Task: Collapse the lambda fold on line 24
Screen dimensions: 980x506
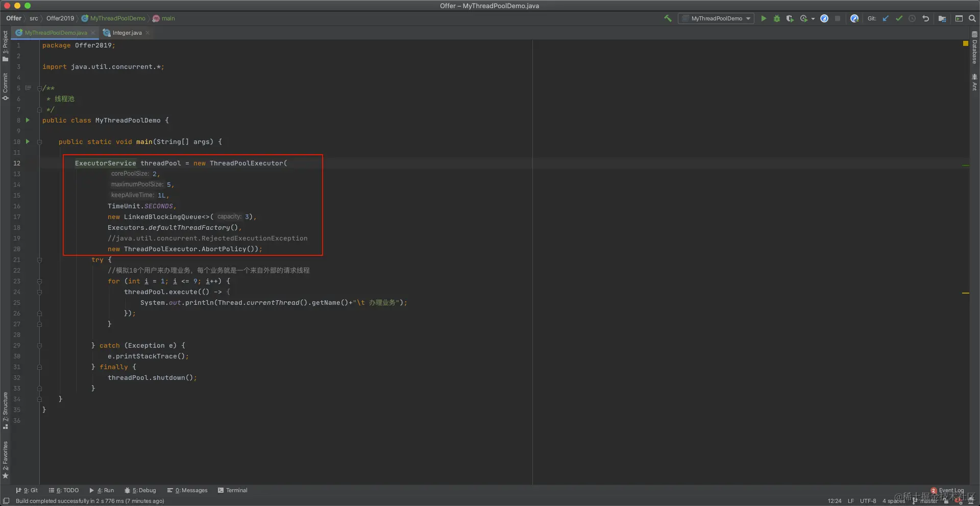Action: [39, 292]
